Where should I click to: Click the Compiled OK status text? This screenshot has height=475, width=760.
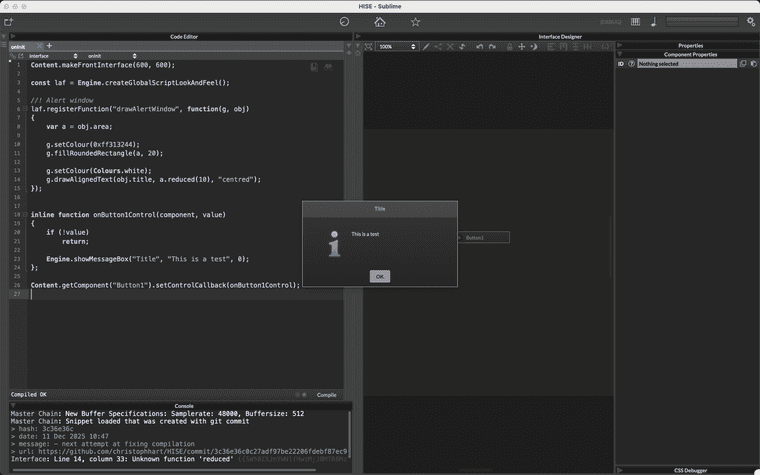coord(29,395)
